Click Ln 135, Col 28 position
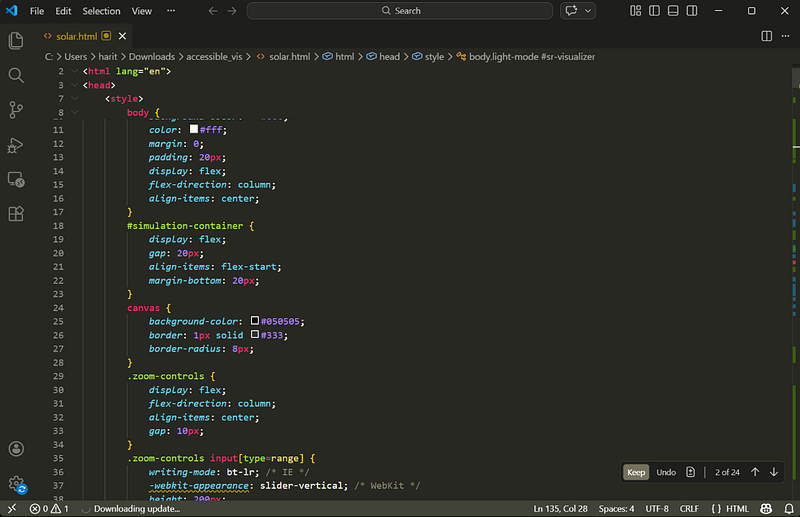800x517 pixels. pyautogui.click(x=560, y=508)
